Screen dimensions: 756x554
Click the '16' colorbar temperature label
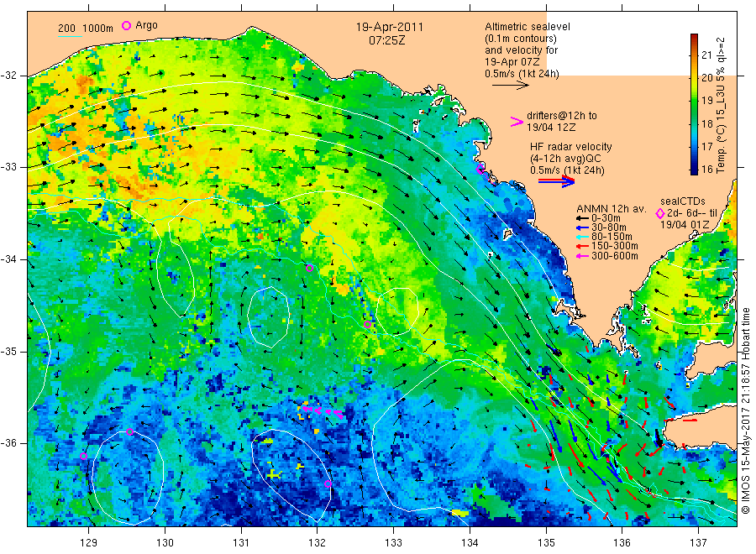(706, 170)
